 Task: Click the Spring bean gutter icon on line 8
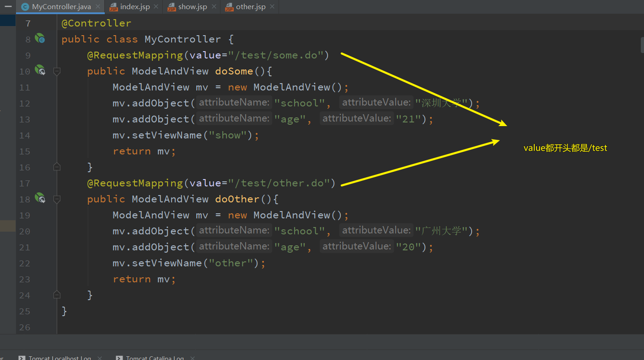40,38
